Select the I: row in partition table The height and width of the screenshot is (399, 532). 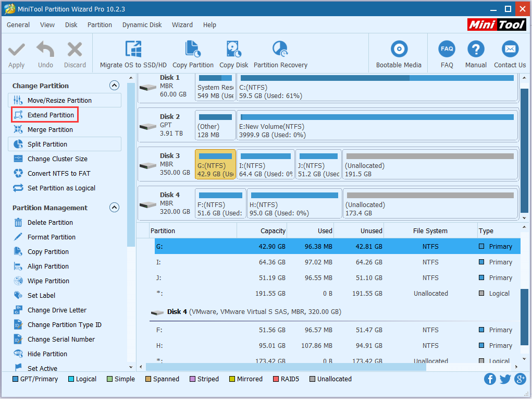click(x=337, y=262)
